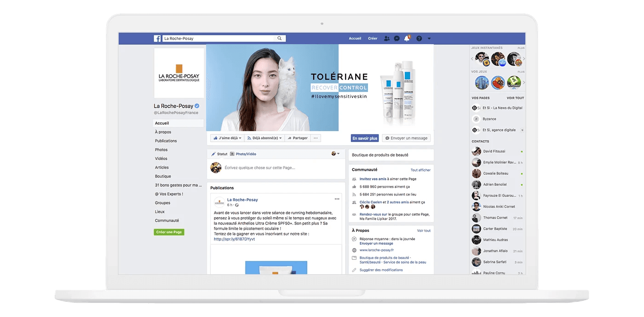Image resolution: width=644 pixels, height=317 pixels.
Task: Go to Accueil in the top bar
Action: [355, 39]
